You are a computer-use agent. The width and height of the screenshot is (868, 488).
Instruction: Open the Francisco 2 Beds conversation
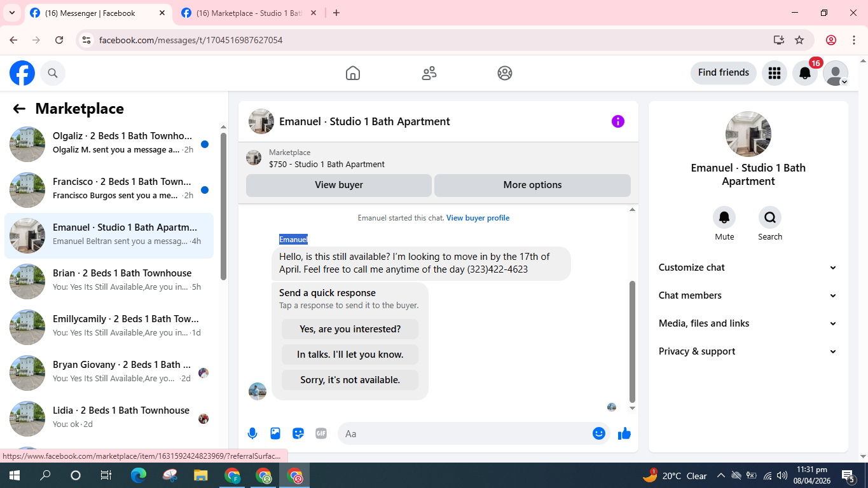point(109,190)
